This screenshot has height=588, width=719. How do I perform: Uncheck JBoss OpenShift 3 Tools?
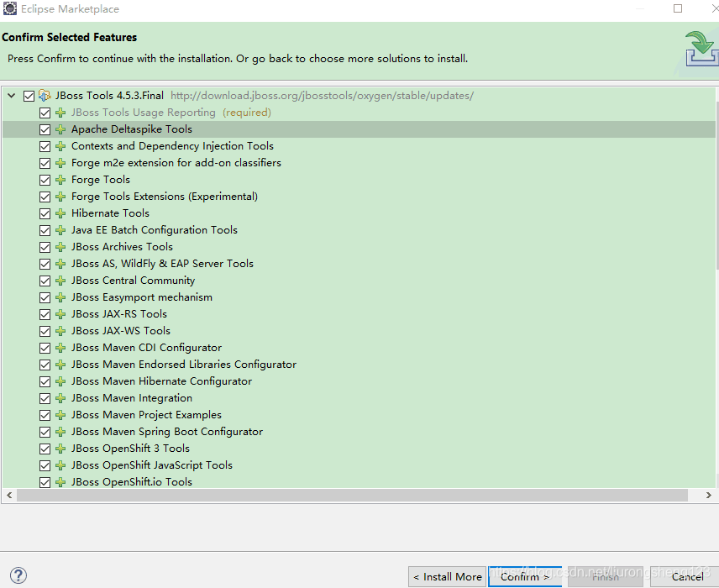[x=45, y=449]
